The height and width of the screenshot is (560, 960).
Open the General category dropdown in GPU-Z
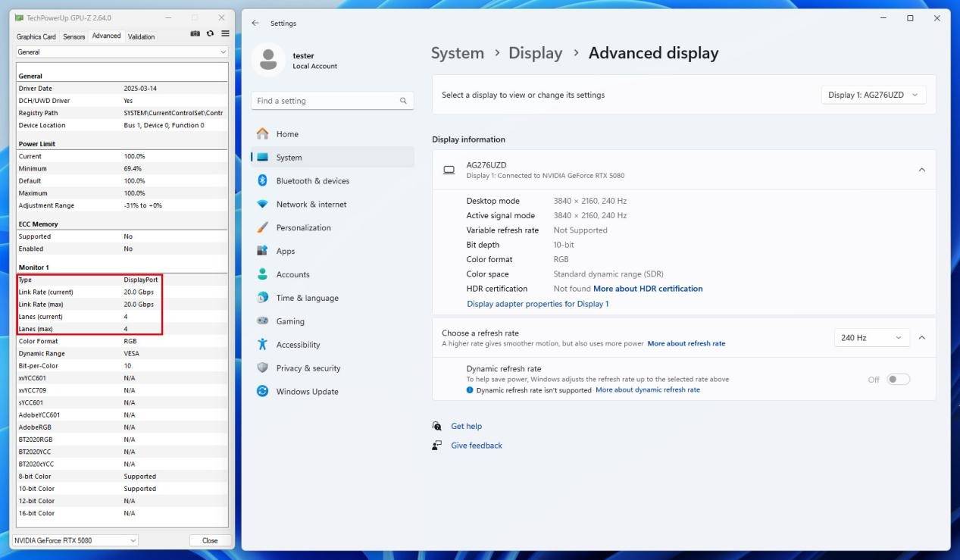coord(121,52)
